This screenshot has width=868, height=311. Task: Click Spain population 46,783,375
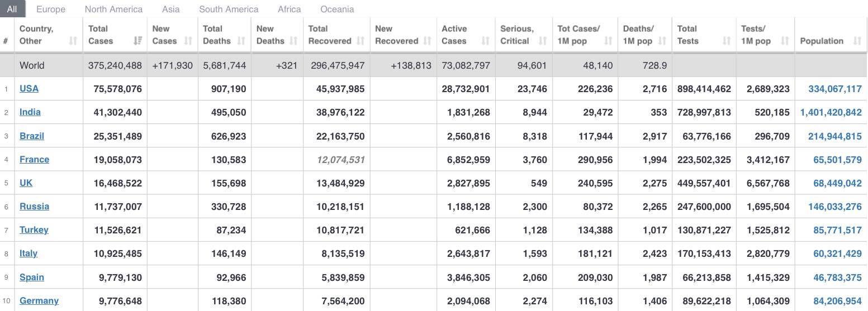coord(837,277)
